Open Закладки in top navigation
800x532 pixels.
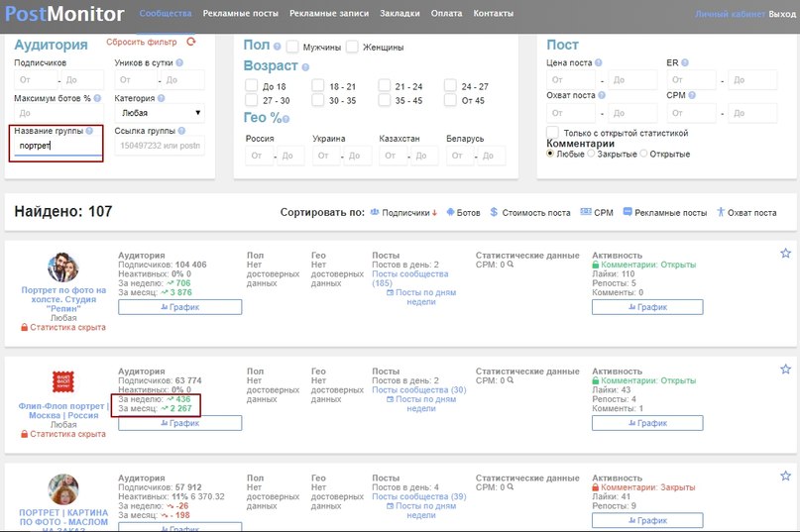pyautogui.click(x=400, y=13)
